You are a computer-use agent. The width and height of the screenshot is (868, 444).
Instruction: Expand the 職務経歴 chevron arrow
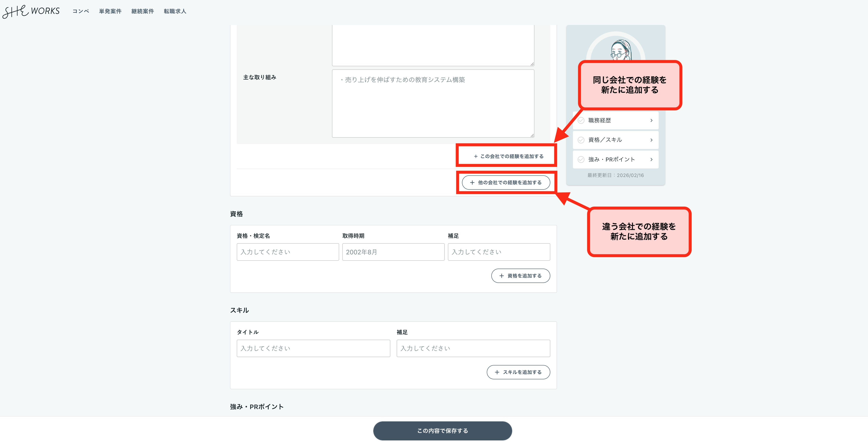click(x=651, y=120)
